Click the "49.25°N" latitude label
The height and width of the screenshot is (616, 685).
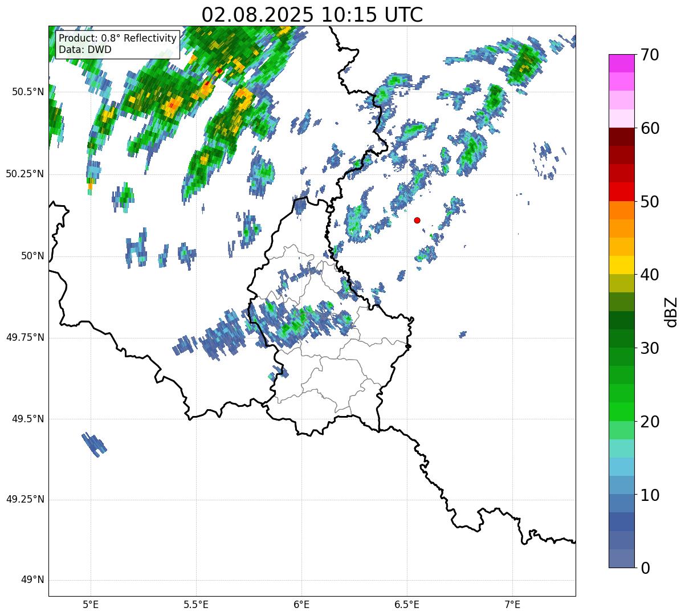(25, 499)
